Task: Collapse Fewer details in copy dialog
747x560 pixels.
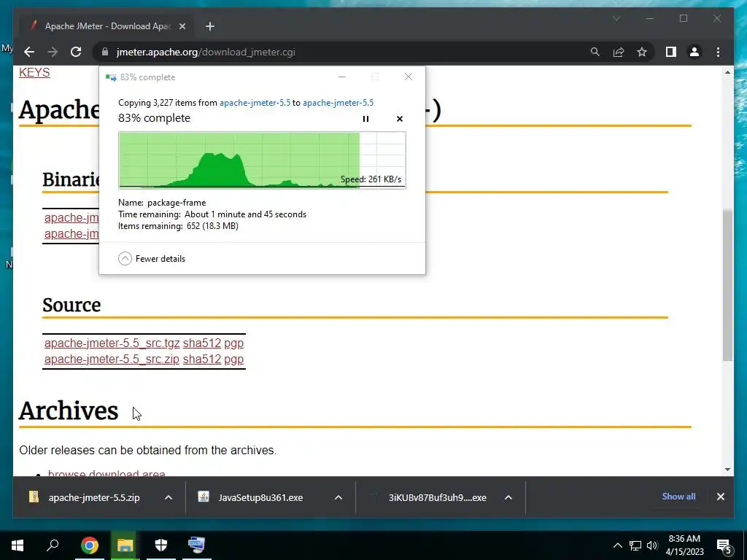Action: (x=152, y=259)
